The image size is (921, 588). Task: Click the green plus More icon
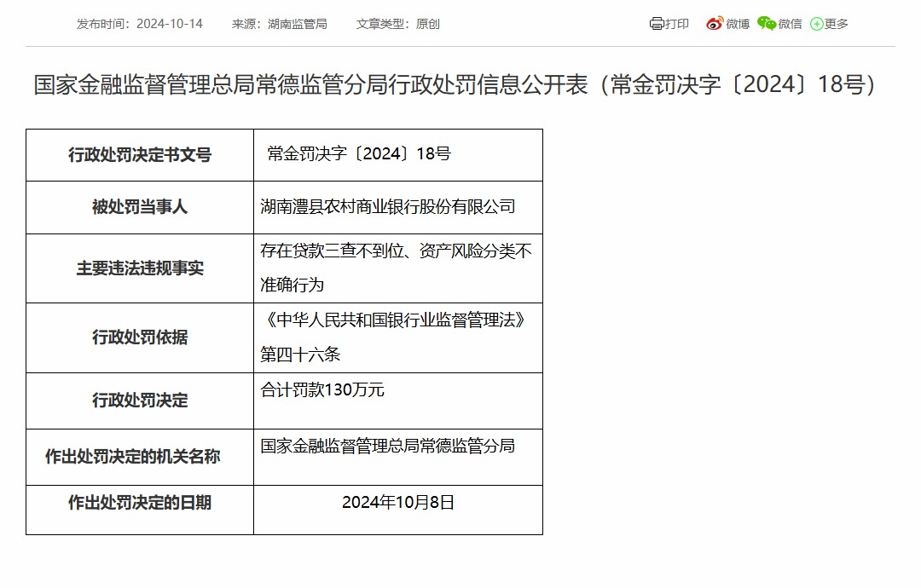[817, 24]
